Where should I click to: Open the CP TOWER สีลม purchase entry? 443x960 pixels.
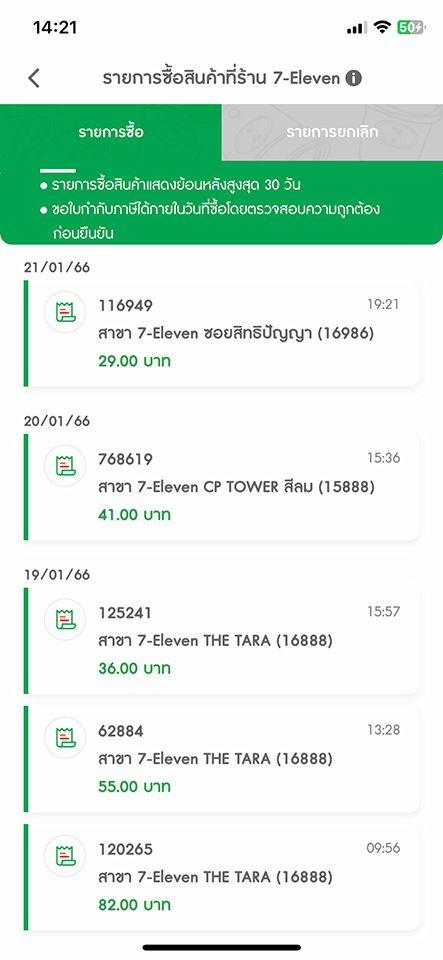(x=222, y=487)
